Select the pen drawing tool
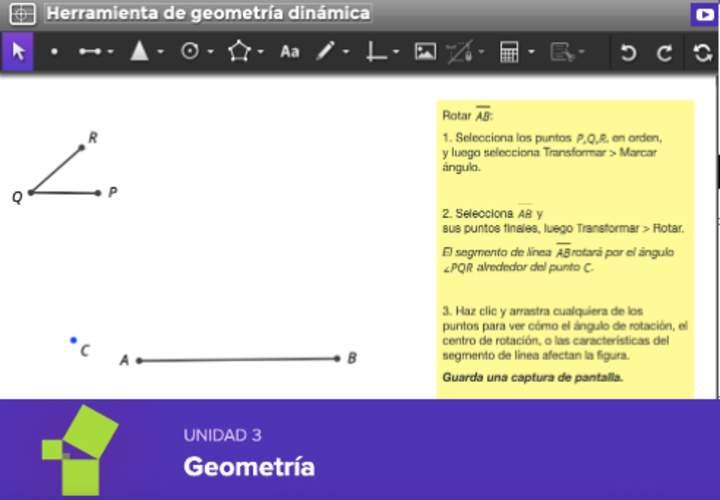 [326, 52]
